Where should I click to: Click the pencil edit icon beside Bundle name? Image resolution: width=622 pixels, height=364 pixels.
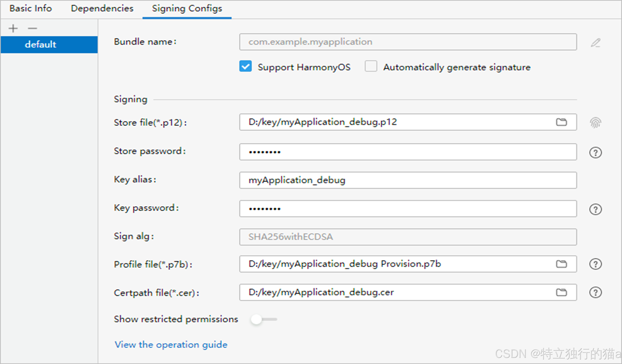(x=595, y=43)
